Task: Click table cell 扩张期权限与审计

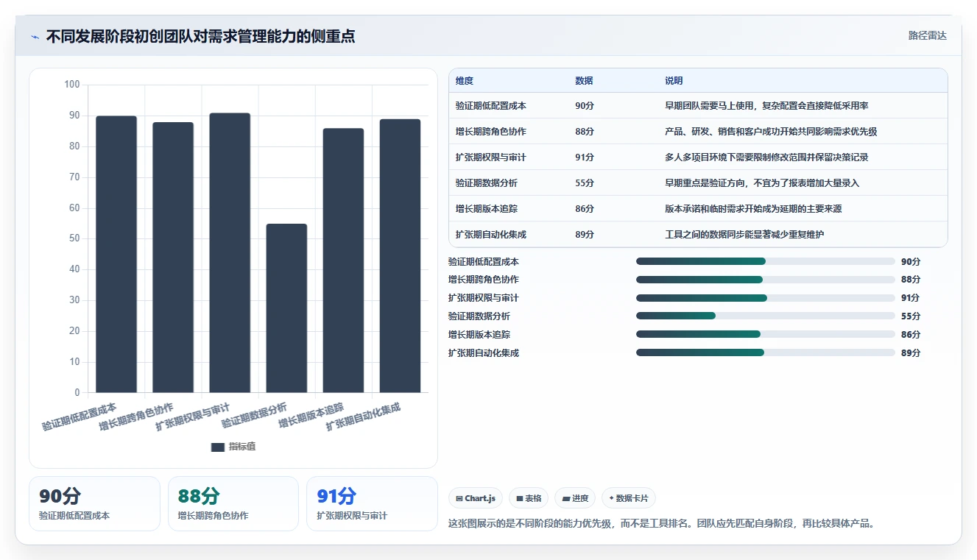Action: [x=491, y=157]
